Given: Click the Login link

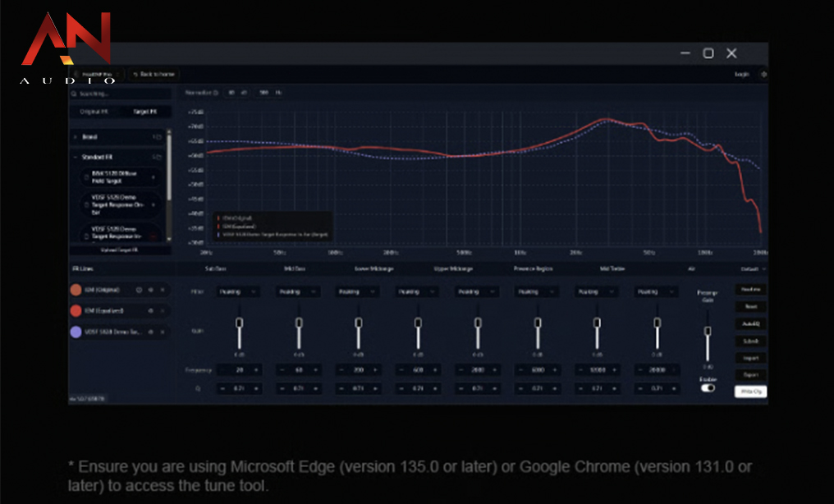Looking at the screenshot, I should click(x=742, y=75).
